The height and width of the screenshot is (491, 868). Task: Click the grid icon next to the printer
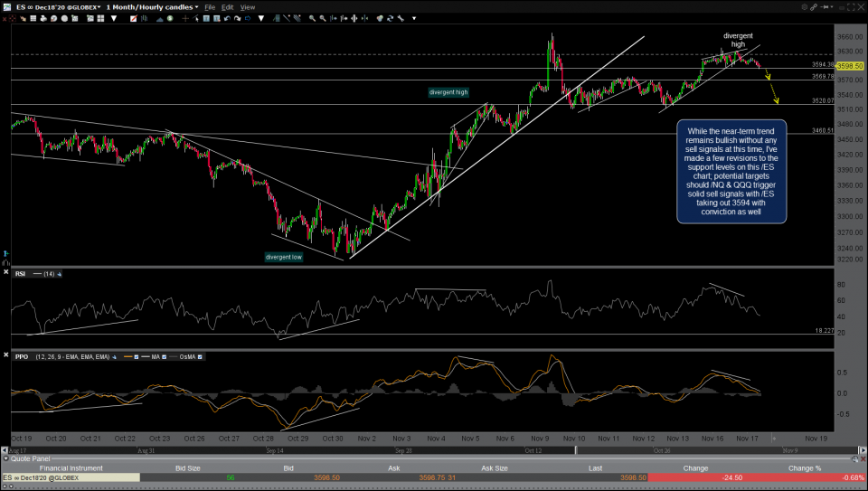(33, 18)
